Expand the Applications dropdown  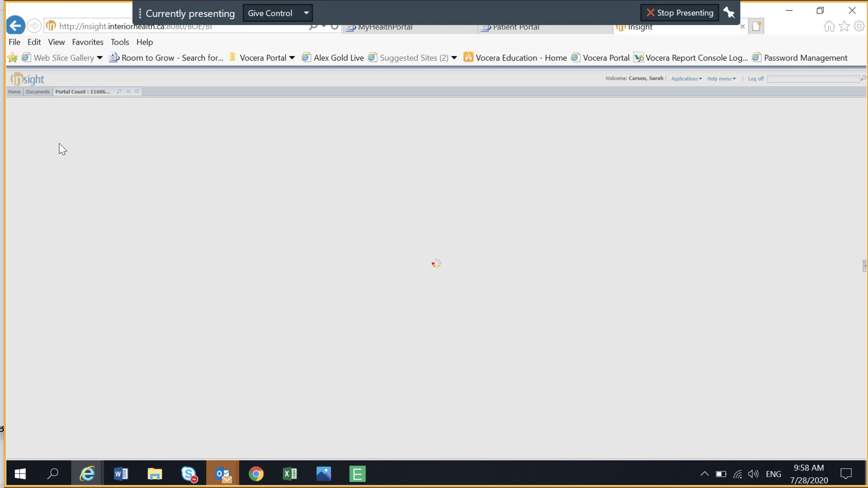(x=686, y=79)
